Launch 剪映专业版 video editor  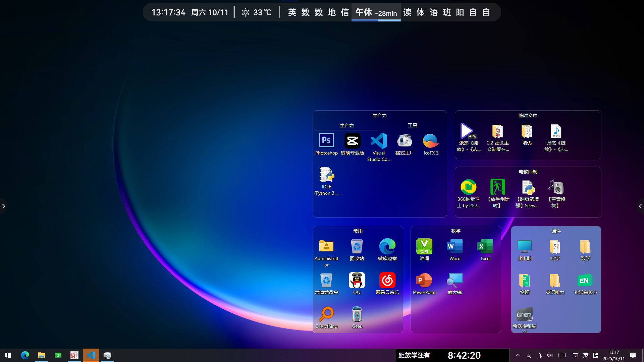[x=352, y=141]
